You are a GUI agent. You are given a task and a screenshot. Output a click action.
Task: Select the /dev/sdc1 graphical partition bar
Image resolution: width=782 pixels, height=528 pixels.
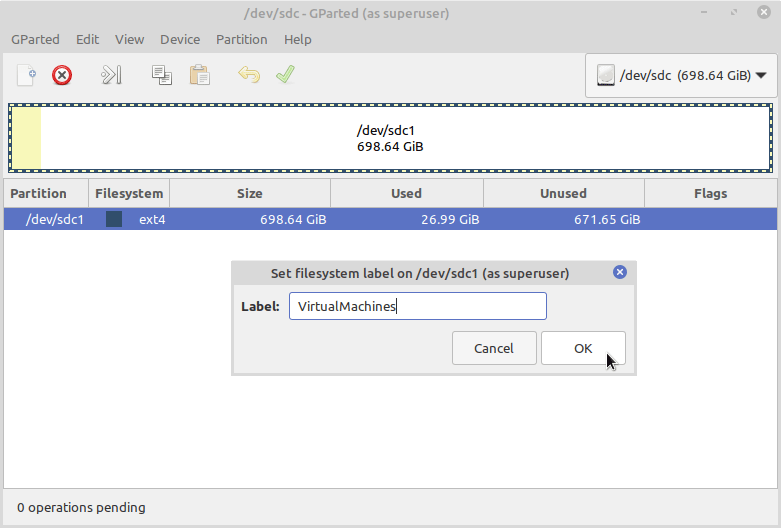391,138
